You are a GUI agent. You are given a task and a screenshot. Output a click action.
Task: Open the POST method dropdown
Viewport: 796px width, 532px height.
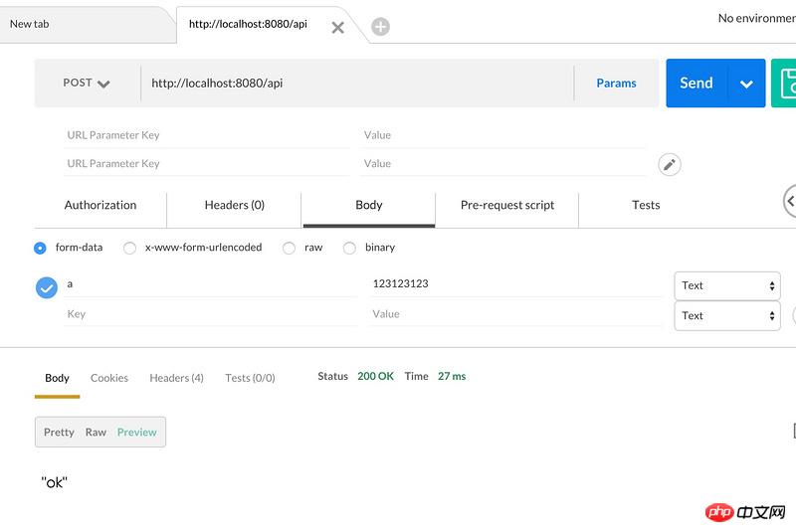87,84
